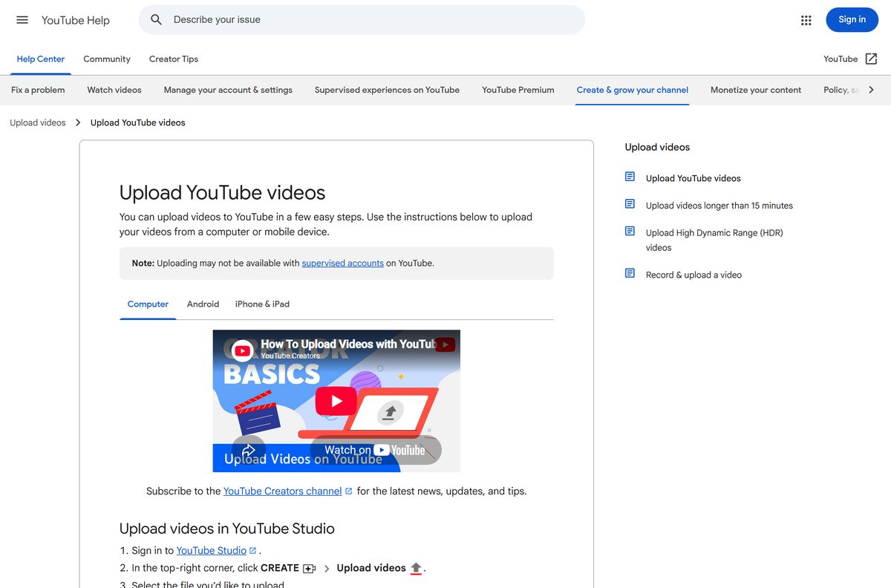Click the Sign in button
This screenshot has height=588, width=891.
click(x=852, y=20)
